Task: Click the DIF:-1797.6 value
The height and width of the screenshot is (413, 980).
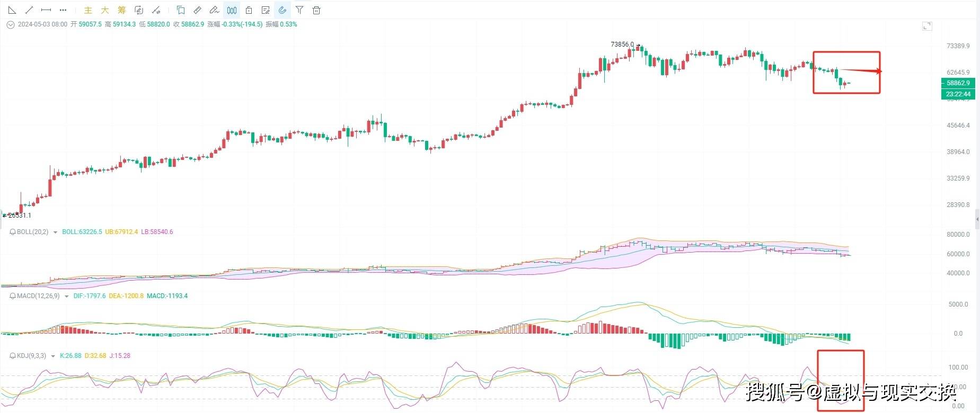Action: [90, 296]
